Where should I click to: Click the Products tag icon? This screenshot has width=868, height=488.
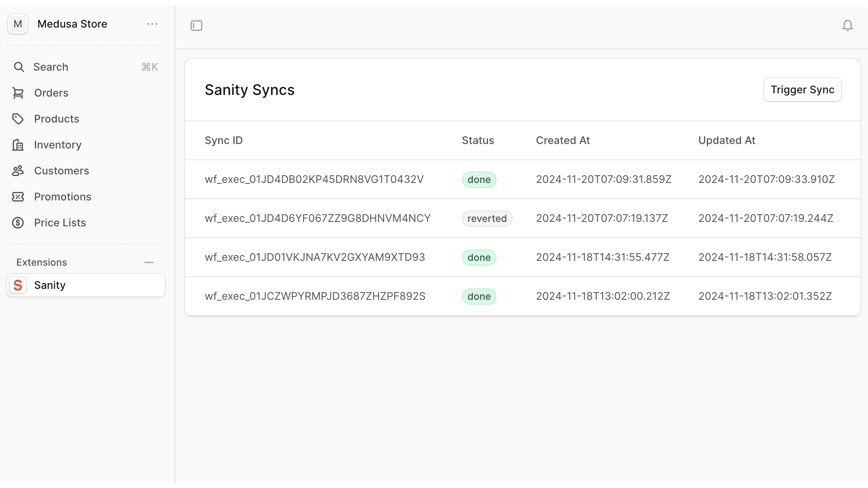point(19,118)
